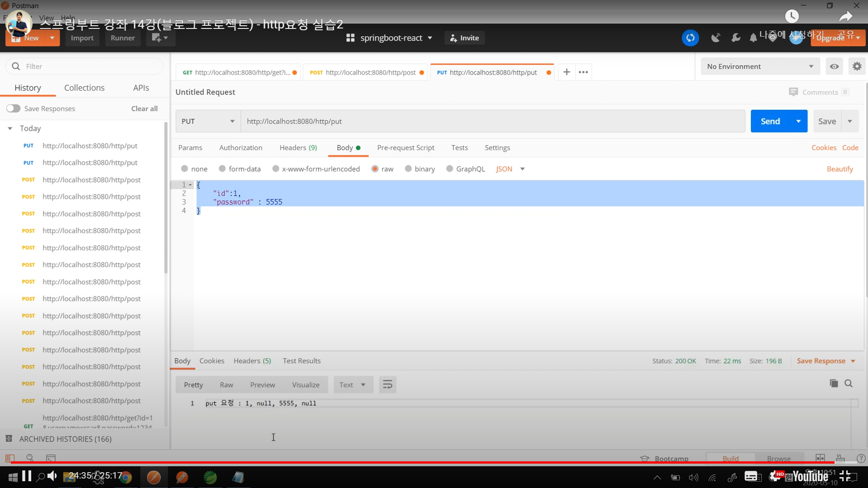Open the Authorization request tab

241,148
